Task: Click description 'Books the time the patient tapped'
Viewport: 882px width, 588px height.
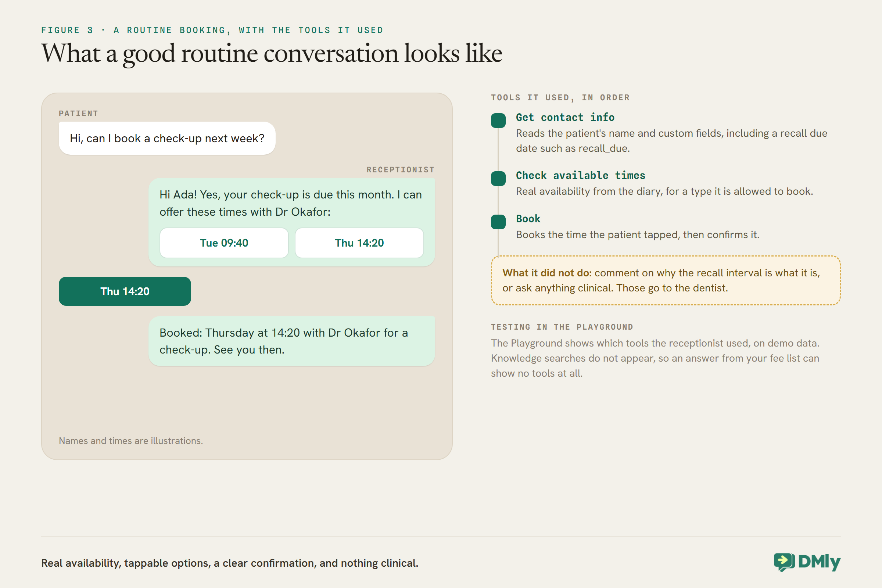Action: pyautogui.click(x=638, y=235)
